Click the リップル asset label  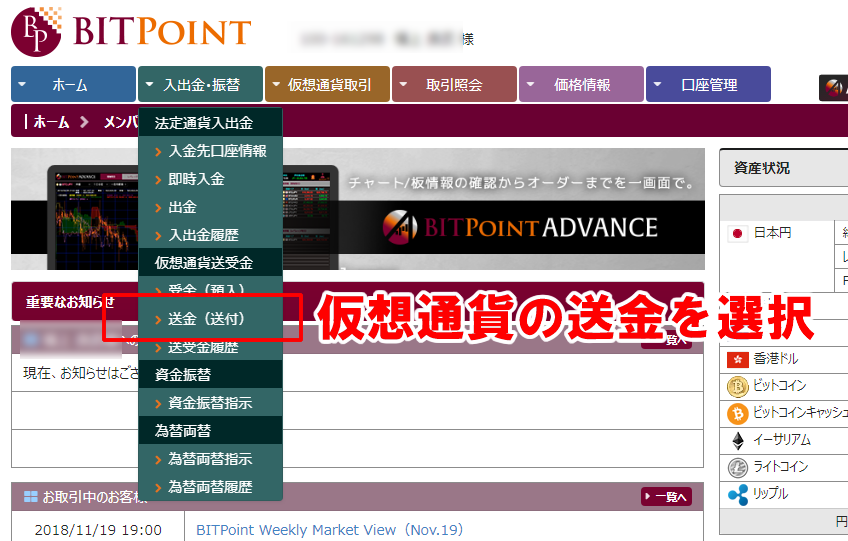pos(771,493)
